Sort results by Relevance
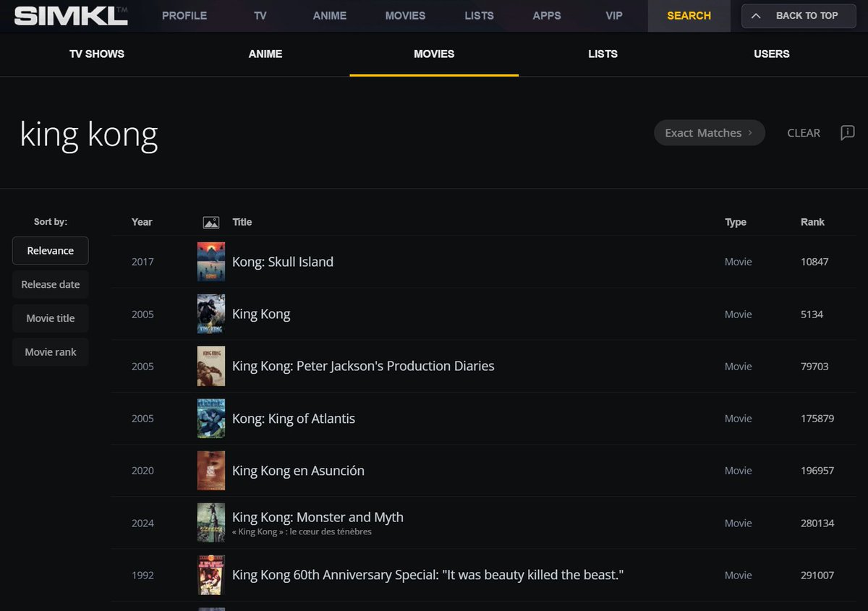 click(x=51, y=251)
